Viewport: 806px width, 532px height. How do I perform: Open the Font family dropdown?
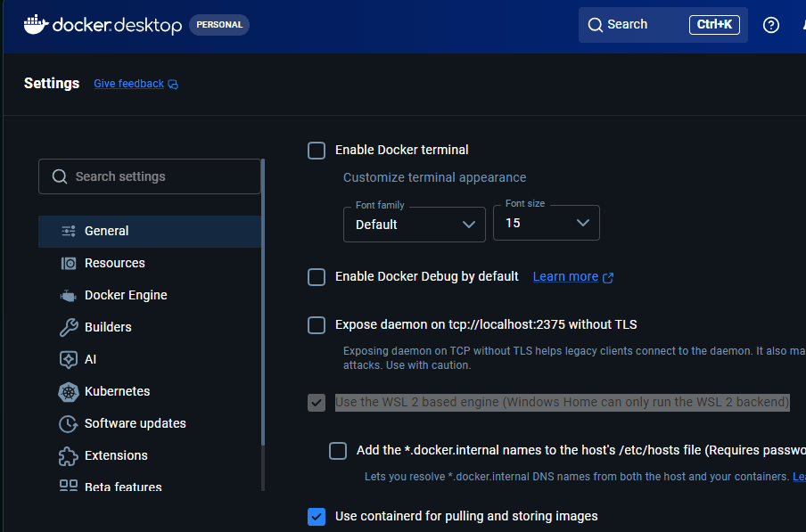(x=415, y=224)
